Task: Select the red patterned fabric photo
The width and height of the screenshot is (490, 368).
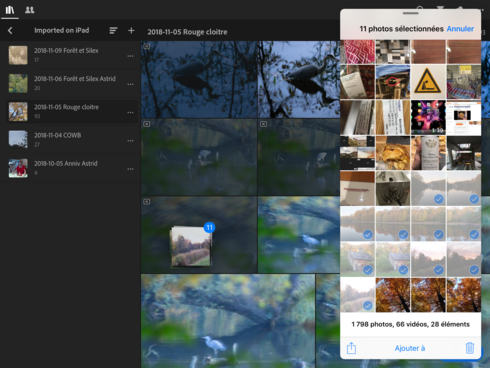Action: (357, 52)
